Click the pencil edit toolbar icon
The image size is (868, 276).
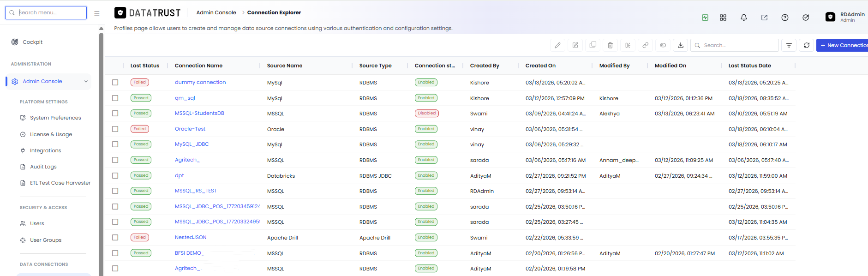[x=557, y=45]
